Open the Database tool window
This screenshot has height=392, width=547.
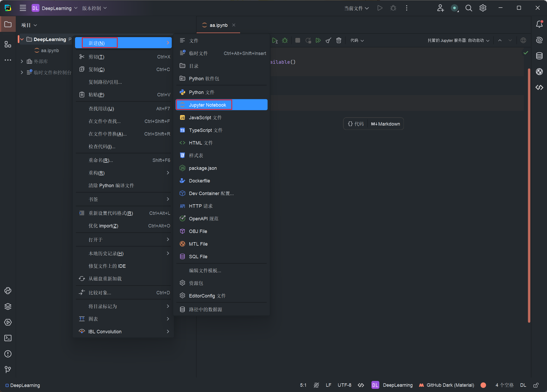539,56
